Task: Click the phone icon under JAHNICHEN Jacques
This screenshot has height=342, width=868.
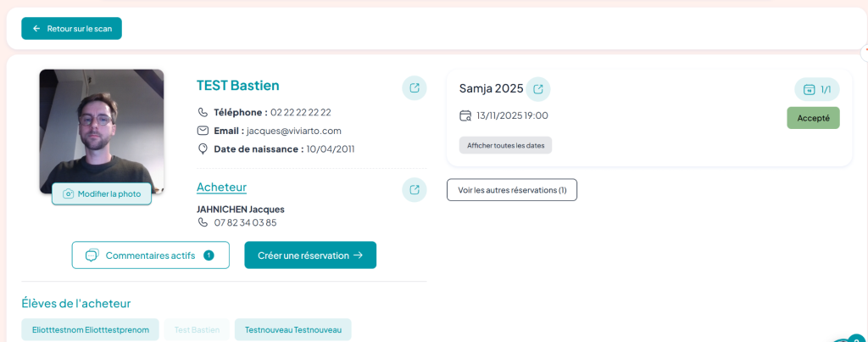Action: [203, 222]
